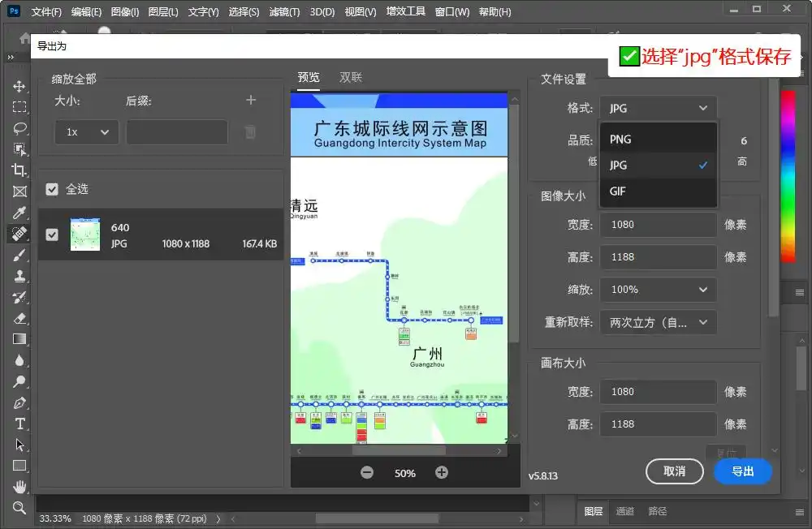Screen dimensions: 812x529
Task: Open the 1x size dropdown
Action: (x=86, y=132)
